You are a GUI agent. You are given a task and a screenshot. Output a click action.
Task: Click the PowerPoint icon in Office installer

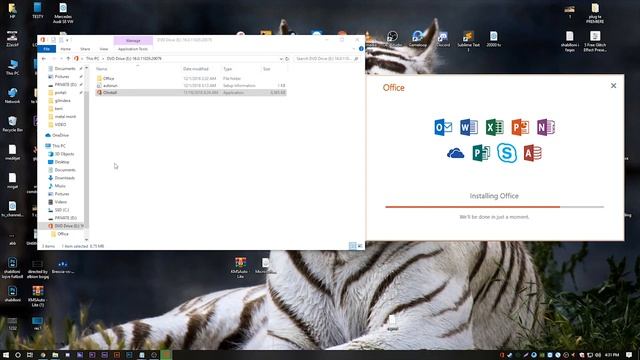click(520, 127)
